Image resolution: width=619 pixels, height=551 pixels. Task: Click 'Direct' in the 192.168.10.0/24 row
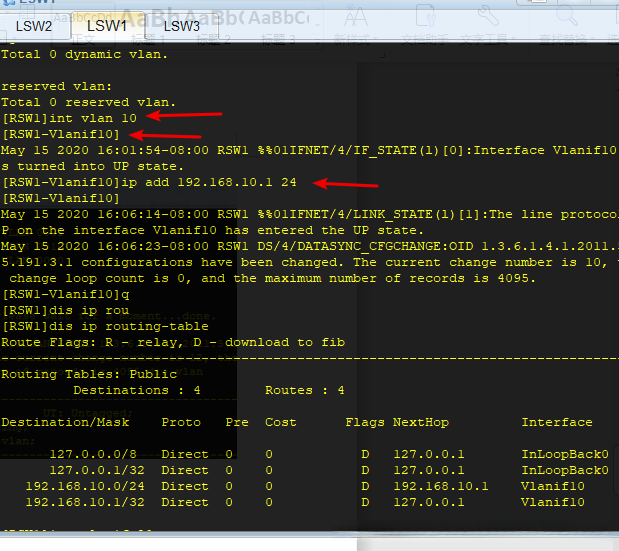(185, 486)
